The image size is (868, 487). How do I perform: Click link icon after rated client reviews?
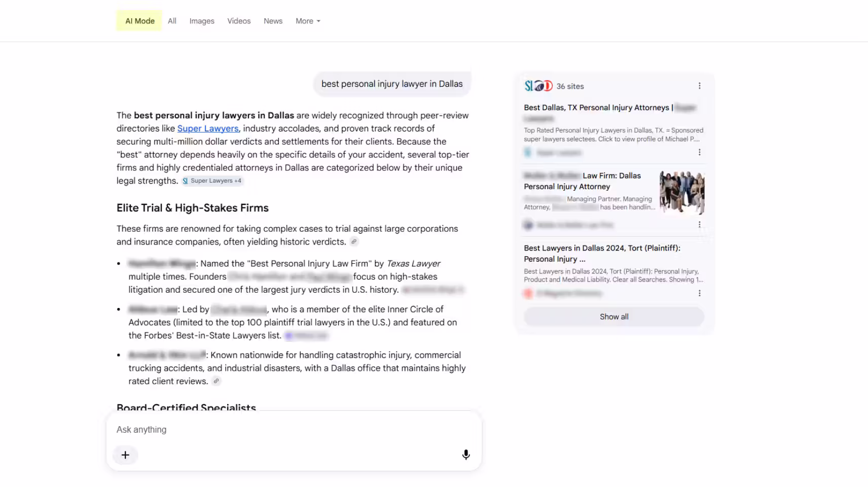coord(216,381)
